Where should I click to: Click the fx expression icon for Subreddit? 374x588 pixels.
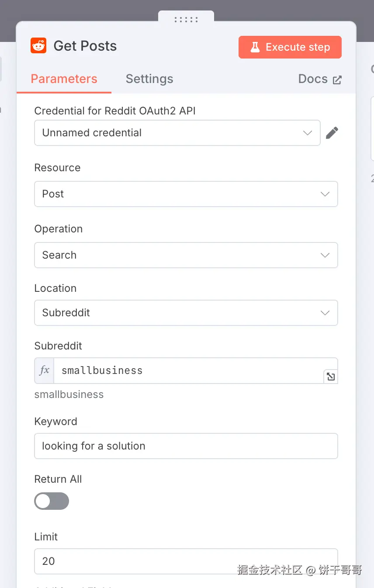(44, 370)
